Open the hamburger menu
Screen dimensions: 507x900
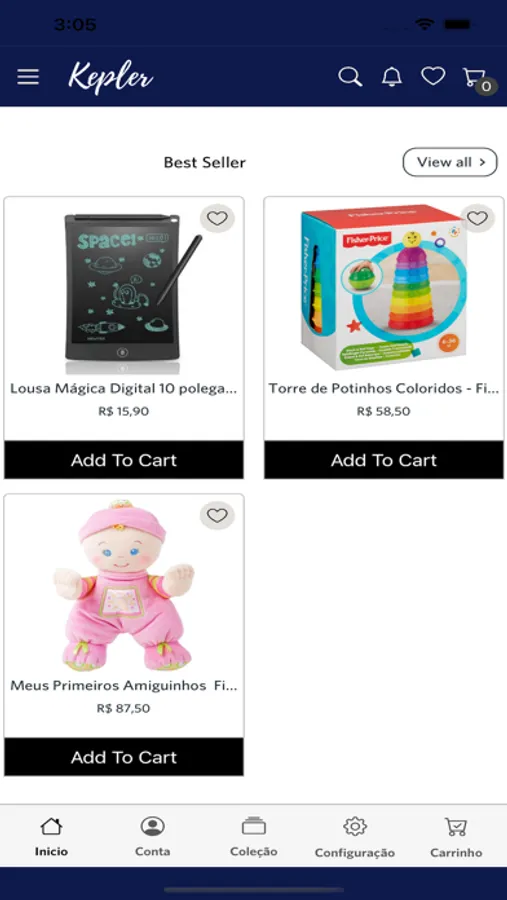tap(28, 77)
